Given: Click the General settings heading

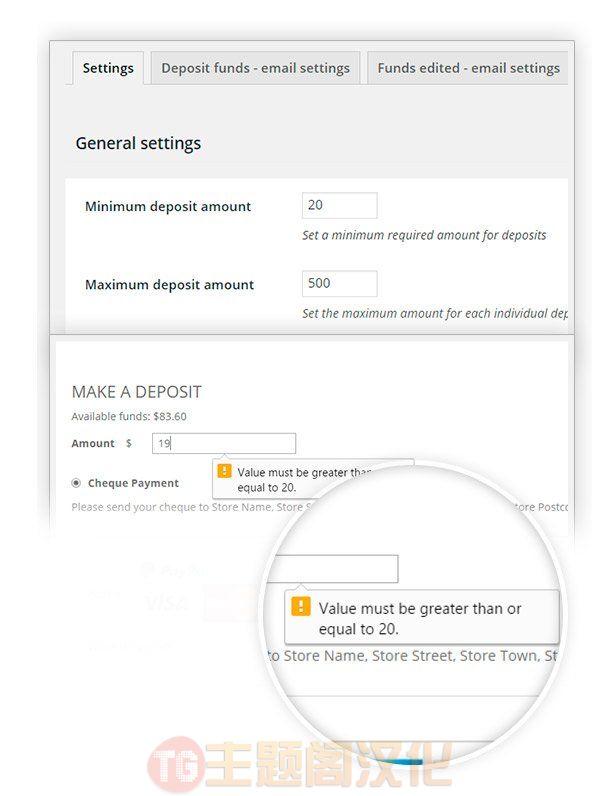Looking at the screenshot, I should (138, 144).
